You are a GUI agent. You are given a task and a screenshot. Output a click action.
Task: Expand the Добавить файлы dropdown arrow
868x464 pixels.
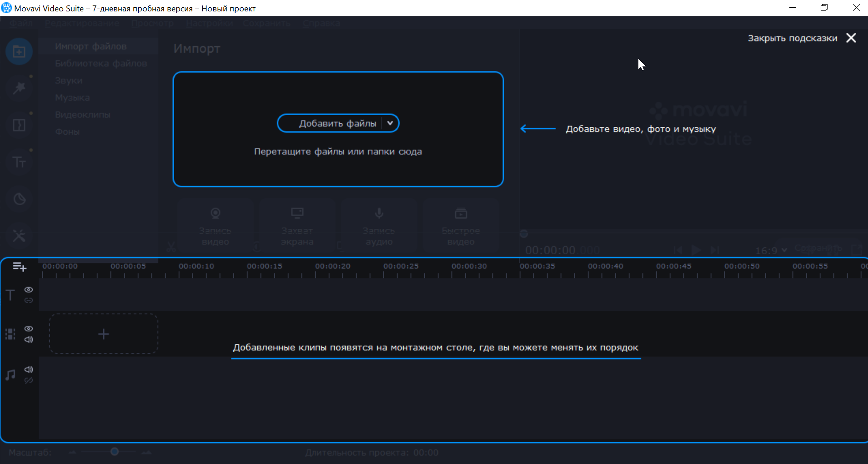tap(390, 123)
